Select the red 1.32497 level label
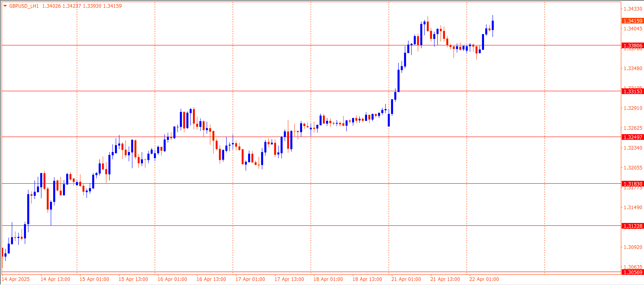 click(633, 137)
